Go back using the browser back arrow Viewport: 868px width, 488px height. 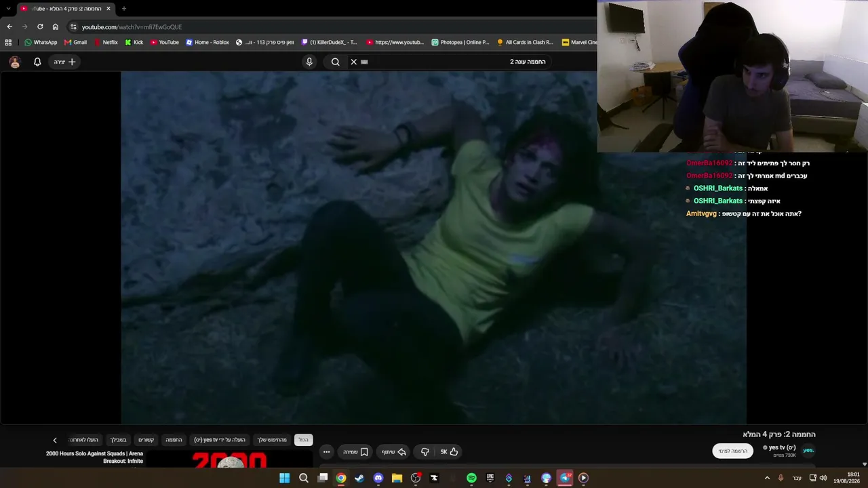pos(9,26)
